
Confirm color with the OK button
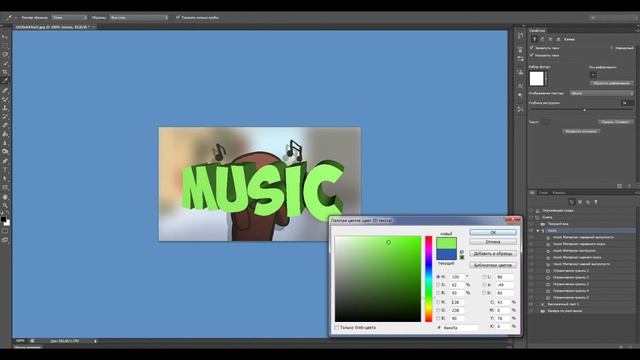click(x=493, y=232)
